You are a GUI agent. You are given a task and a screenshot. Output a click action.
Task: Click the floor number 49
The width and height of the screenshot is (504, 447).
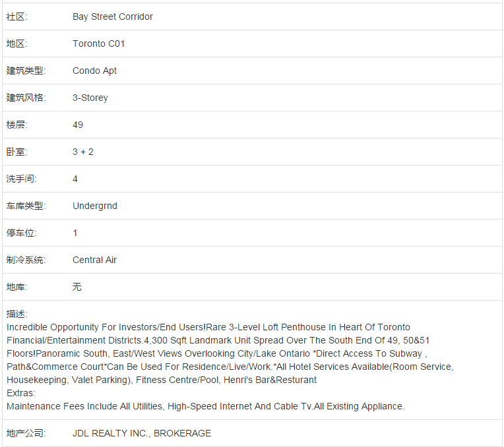(78, 125)
